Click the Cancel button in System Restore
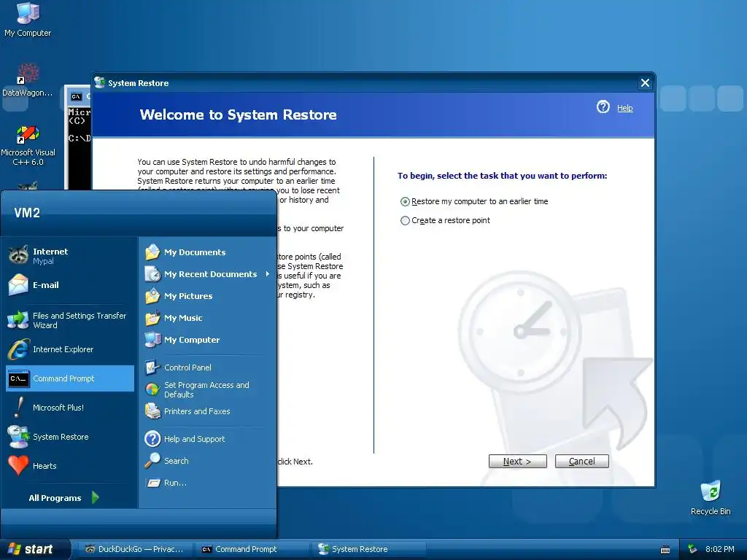 [581, 461]
